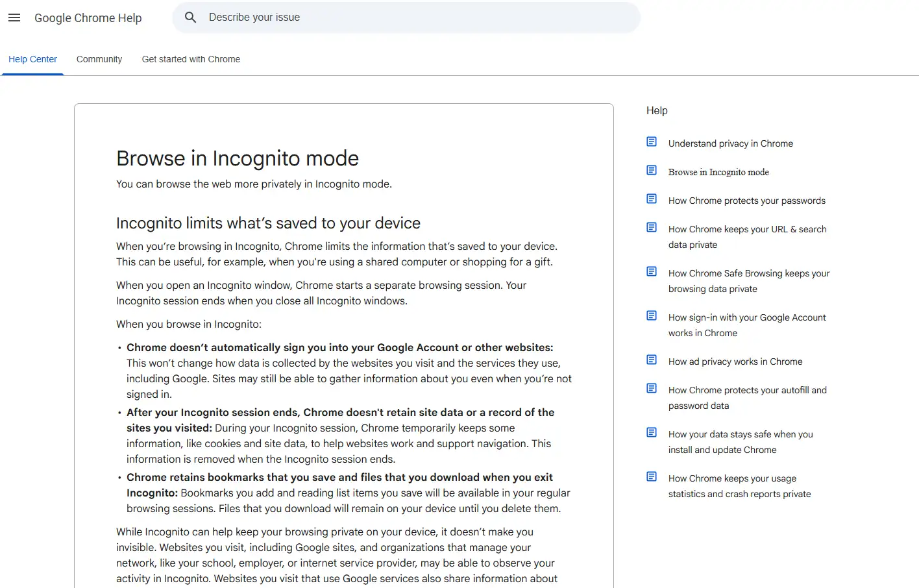Click the search magnifier icon

[190, 18]
